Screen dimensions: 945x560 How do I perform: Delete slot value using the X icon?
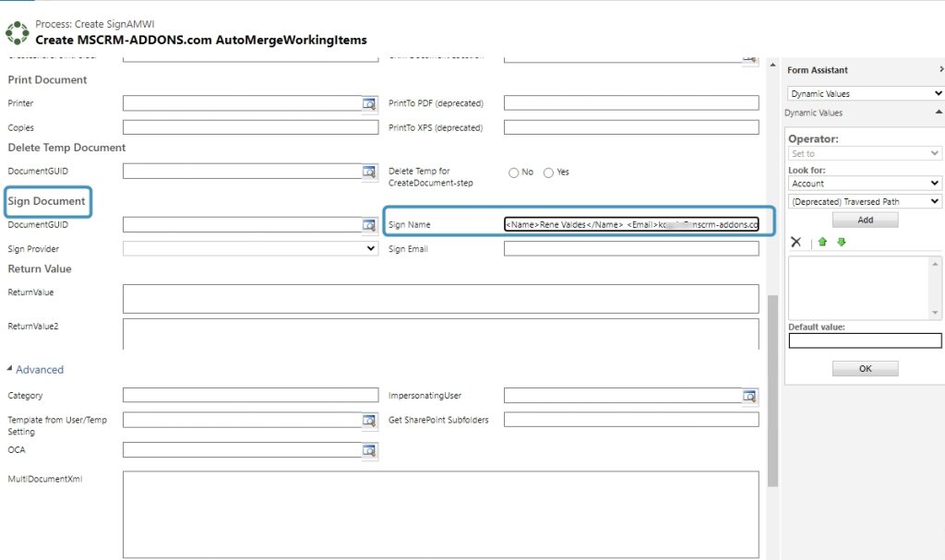pyautogui.click(x=795, y=242)
